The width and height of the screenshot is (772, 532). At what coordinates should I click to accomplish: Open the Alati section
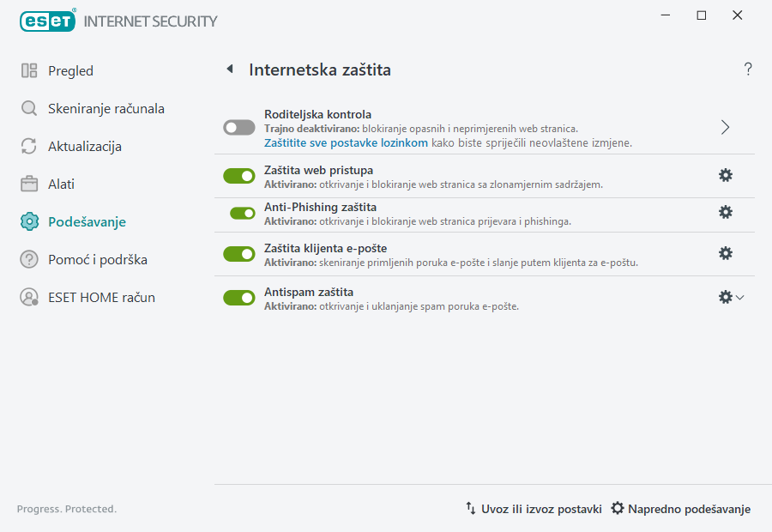pos(63,184)
